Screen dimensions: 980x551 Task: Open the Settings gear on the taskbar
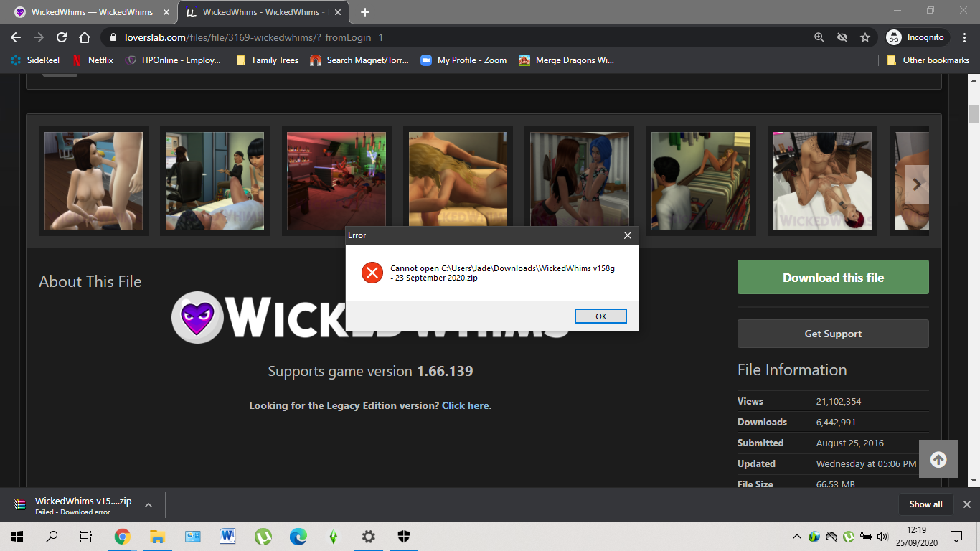point(368,536)
